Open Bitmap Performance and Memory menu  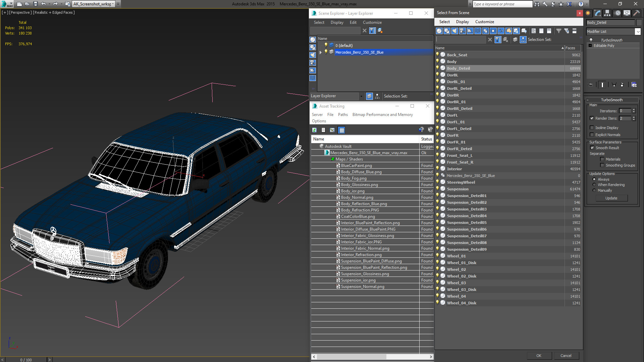pyautogui.click(x=382, y=115)
